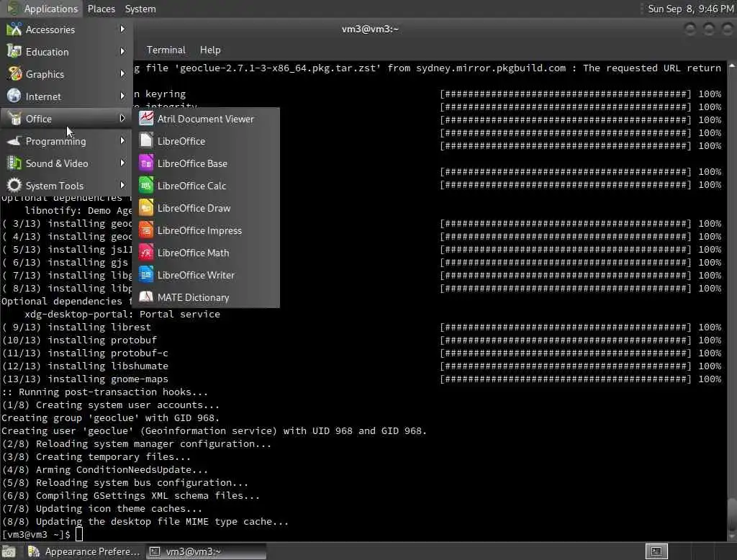Expand the Internet submenu arrow
Image resolution: width=737 pixels, height=560 pixels.
pyautogui.click(x=122, y=96)
